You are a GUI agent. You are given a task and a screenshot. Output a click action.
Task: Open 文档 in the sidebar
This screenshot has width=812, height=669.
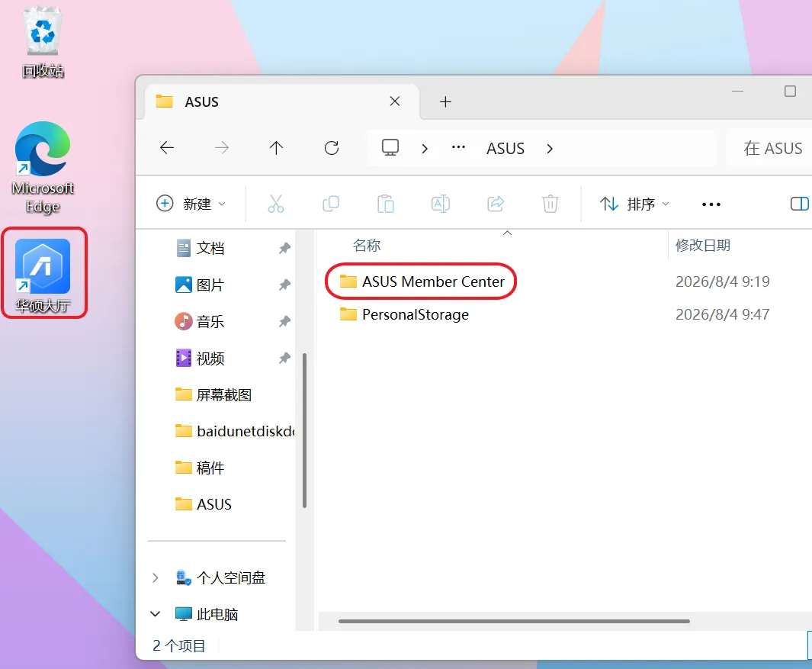pos(210,248)
